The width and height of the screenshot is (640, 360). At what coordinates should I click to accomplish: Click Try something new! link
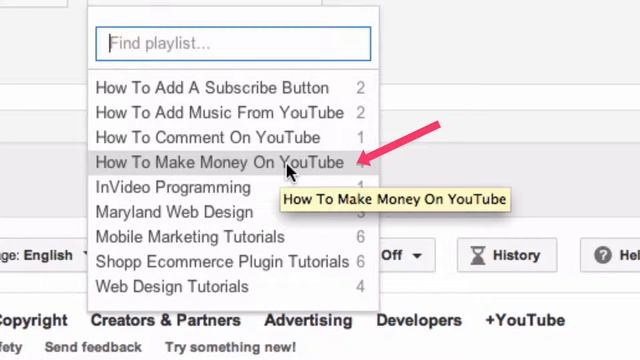231,347
